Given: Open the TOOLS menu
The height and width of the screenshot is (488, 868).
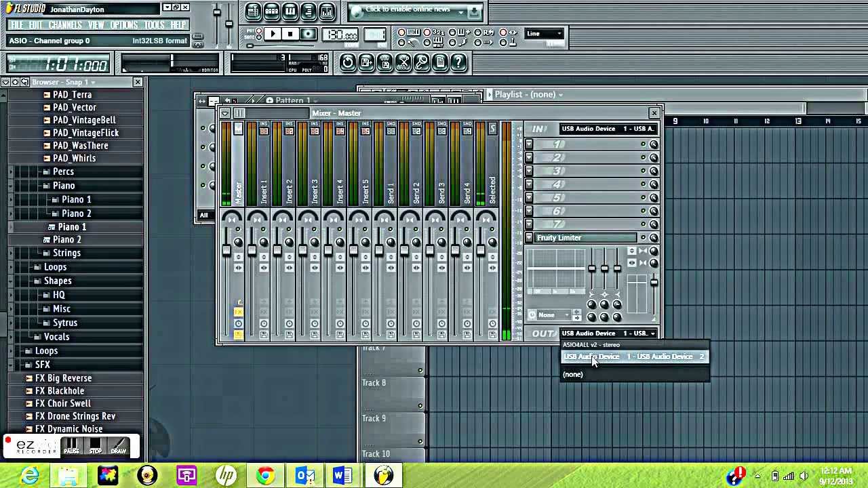Looking at the screenshot, I should [x=155, y=25].
